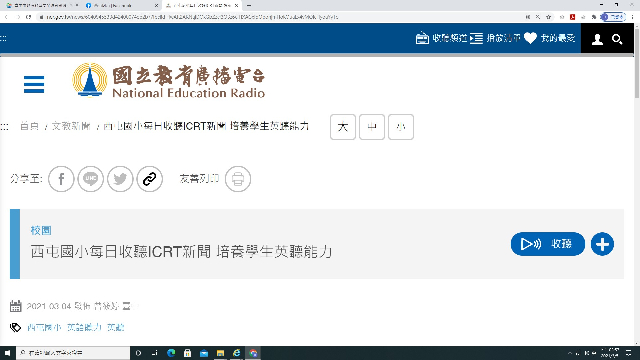Screen dimensions: 640x360
Task: Open the blue hamburger menu
Action: (x=34, y=84)
